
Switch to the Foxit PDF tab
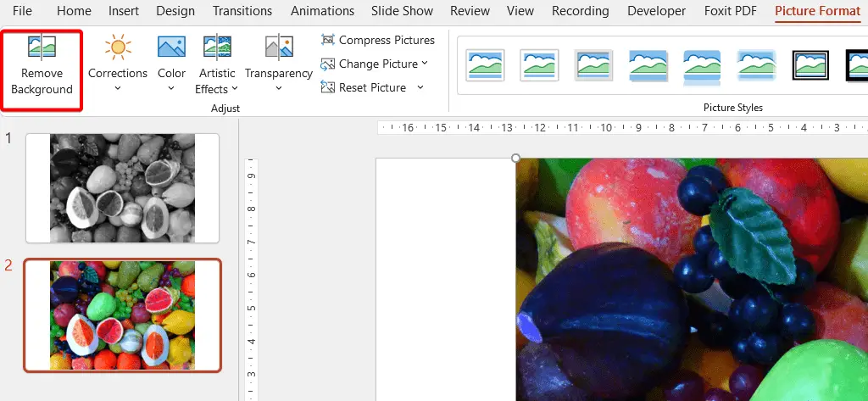pos(731,11)
